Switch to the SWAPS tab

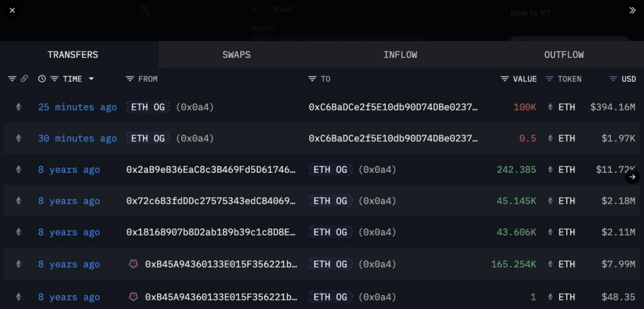(x=236, y=55)
